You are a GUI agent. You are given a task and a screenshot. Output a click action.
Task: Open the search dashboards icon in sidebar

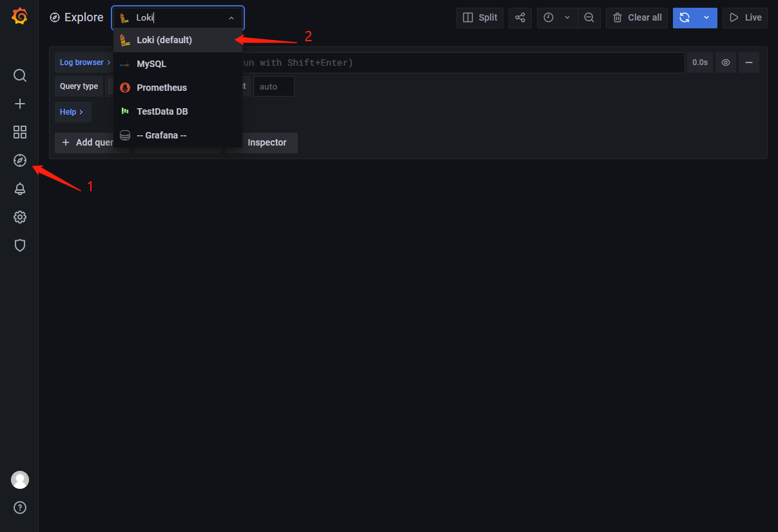(20, 75)
